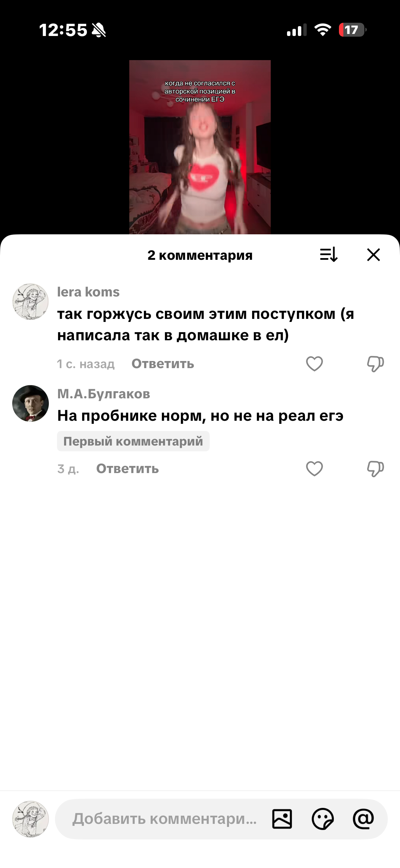The width and height of the screenshot is (400, 868).
Task: Focus the Добавить комментарий input field
Action: (165, 819)
